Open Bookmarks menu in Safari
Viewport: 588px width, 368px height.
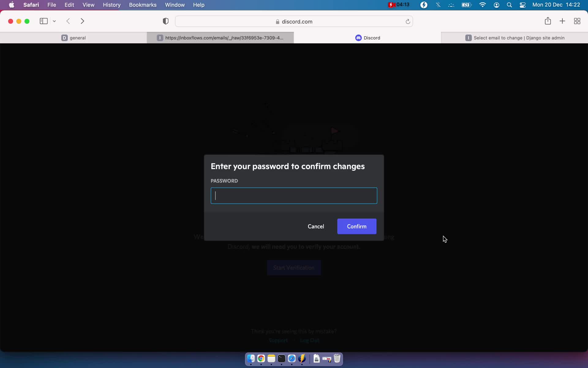click(x=143, y=5)
